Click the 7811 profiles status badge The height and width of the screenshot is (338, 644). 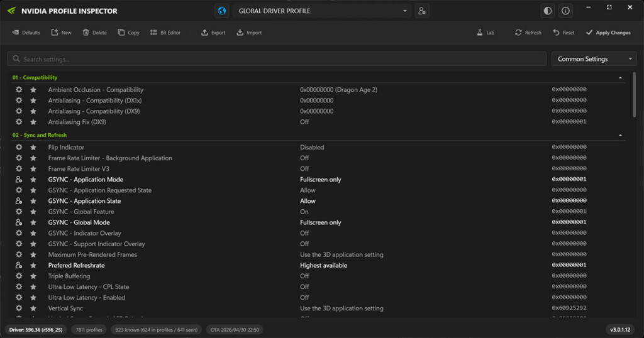89,330
